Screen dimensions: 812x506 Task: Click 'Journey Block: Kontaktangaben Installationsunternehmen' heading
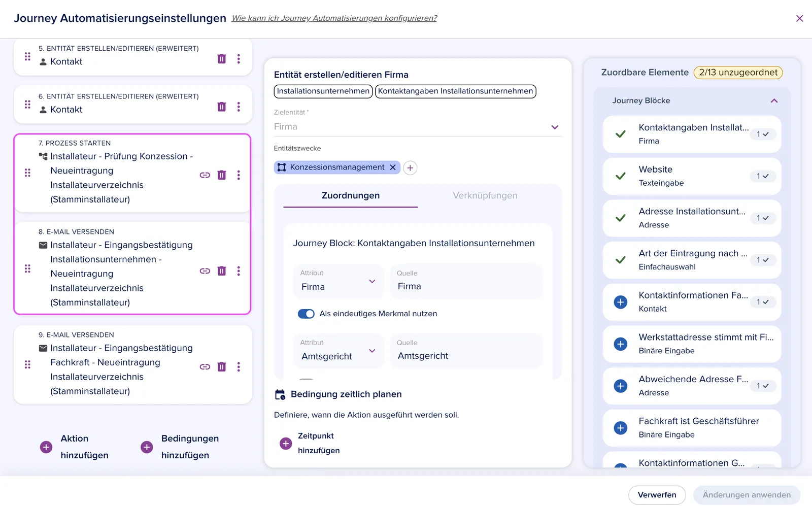coord(414,243)
